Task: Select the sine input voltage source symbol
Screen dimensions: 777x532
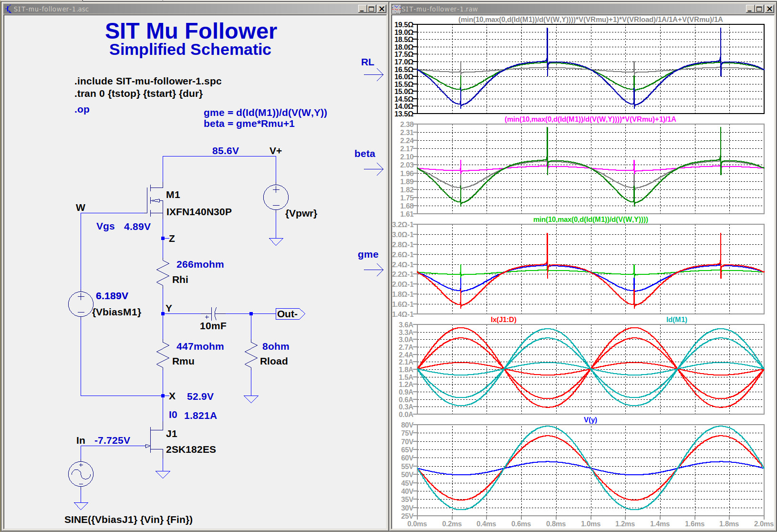Action: 81,474
